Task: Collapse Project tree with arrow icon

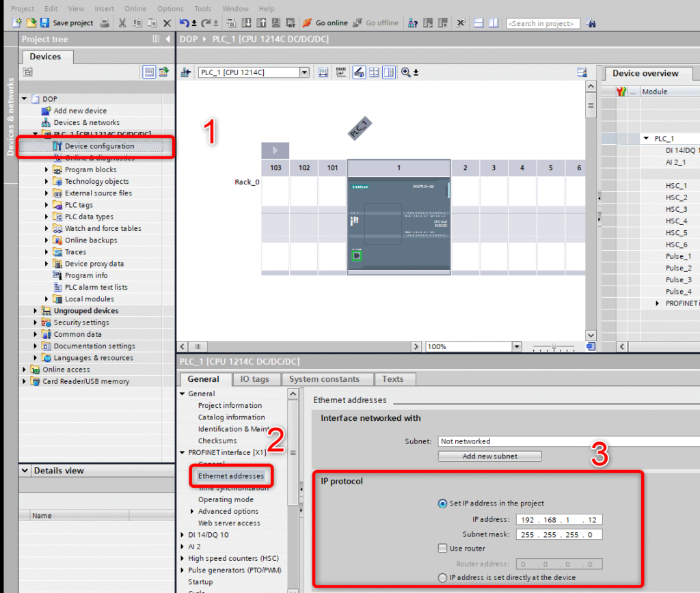Action: [167, 39]
